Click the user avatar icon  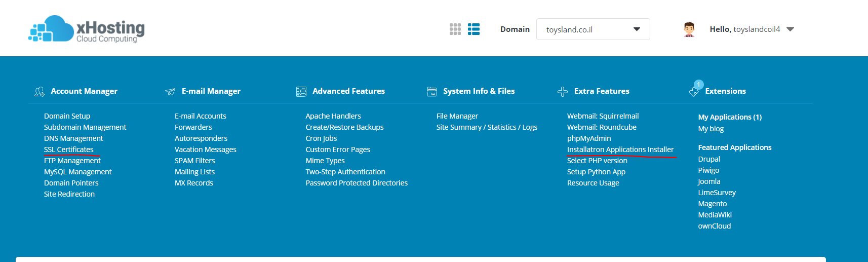[689, 29]
